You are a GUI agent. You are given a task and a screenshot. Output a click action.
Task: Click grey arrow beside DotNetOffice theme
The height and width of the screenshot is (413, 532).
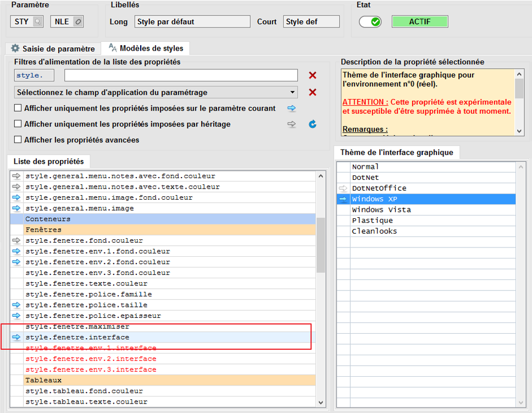click(343, 188)
